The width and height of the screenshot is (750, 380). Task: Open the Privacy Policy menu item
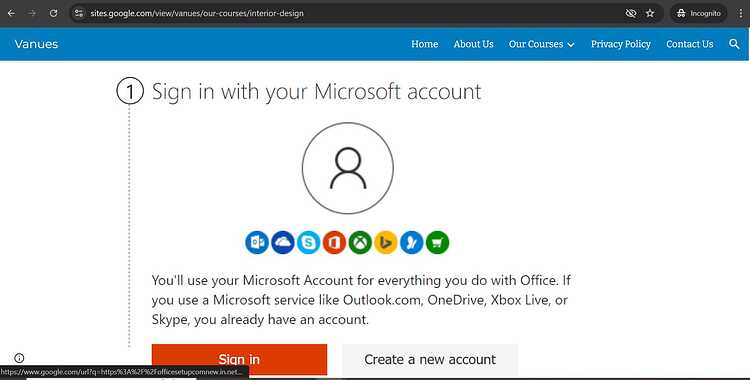click(x=621, y=44)
